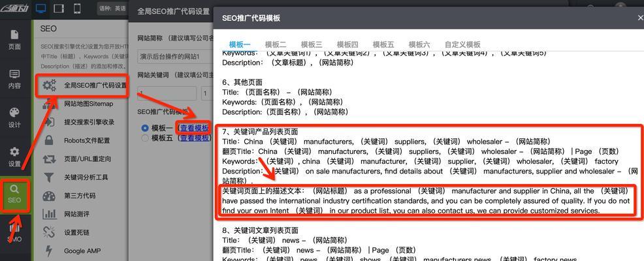Click the broken link icon for 设置死链
Screen dimensions: 644x261
[49, 232]
